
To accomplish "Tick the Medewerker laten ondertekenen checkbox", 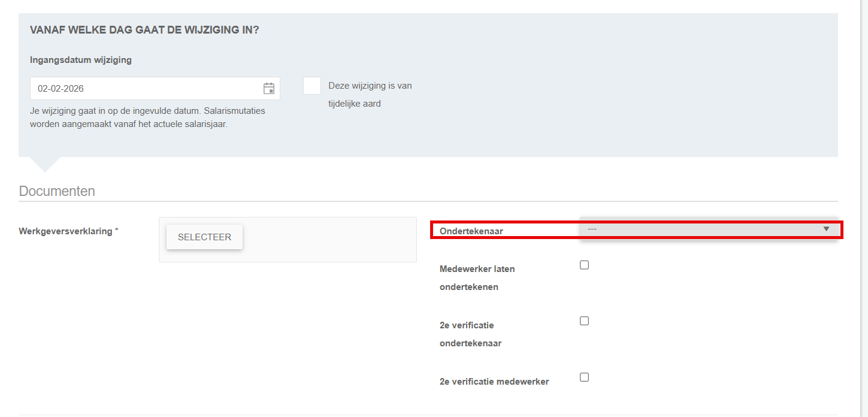I will (585, 265).
